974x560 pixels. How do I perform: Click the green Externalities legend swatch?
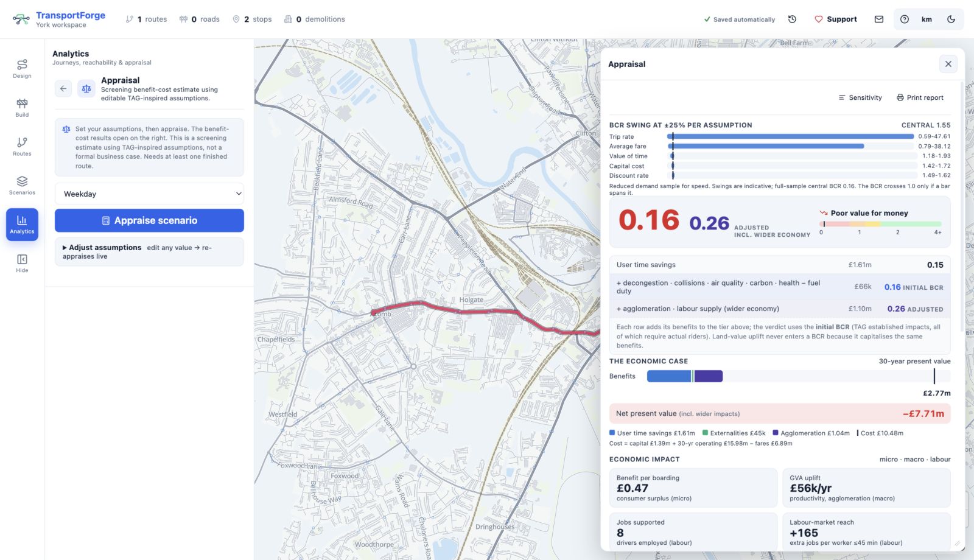(705, 433)
